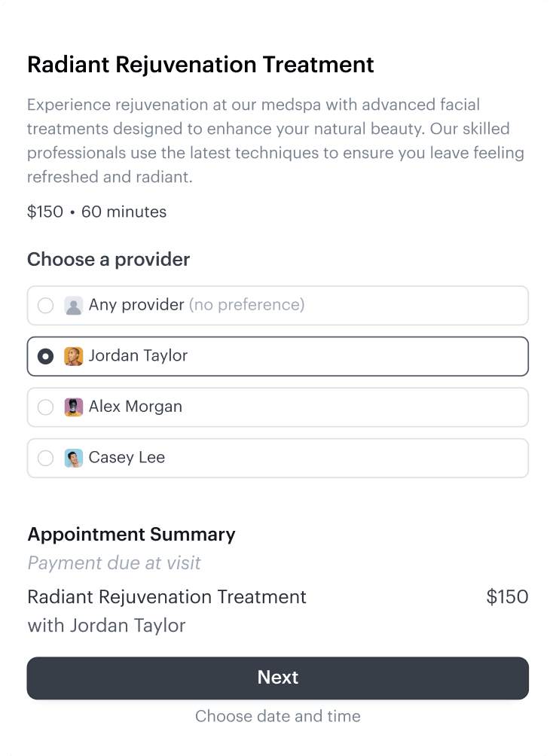
Task: Click the Choose date and time text
Action: [x=278, y=716]
